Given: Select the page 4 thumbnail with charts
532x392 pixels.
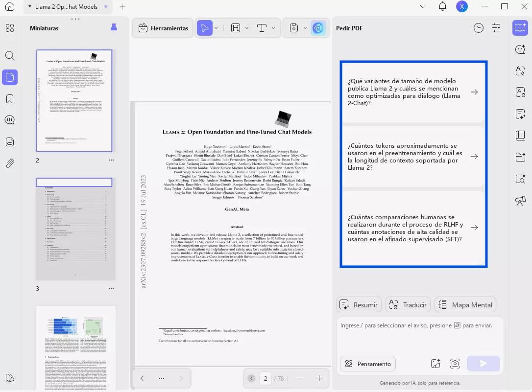Looking at the screenshot, I should point(75,348).
